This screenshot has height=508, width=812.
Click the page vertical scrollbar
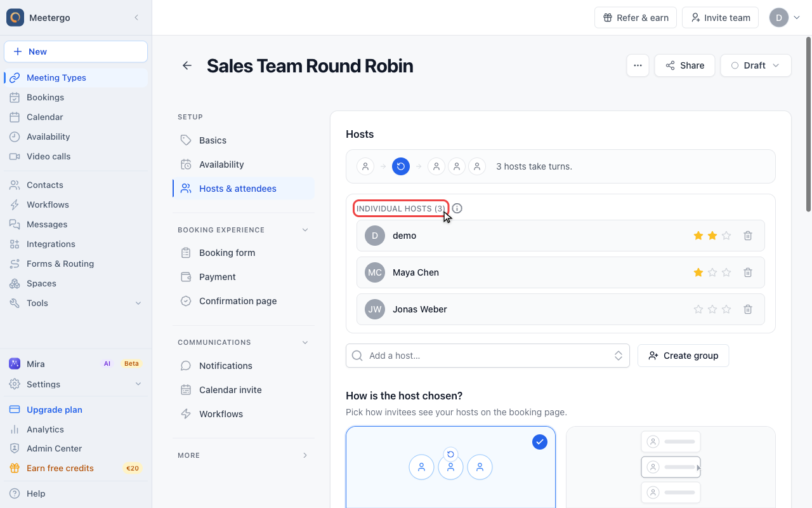pyautogui.click(x=808, y=124)
